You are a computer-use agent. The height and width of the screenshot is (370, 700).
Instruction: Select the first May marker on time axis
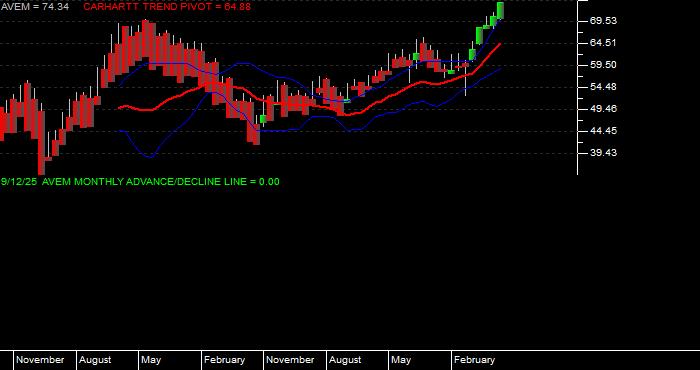tap(151, 360)
